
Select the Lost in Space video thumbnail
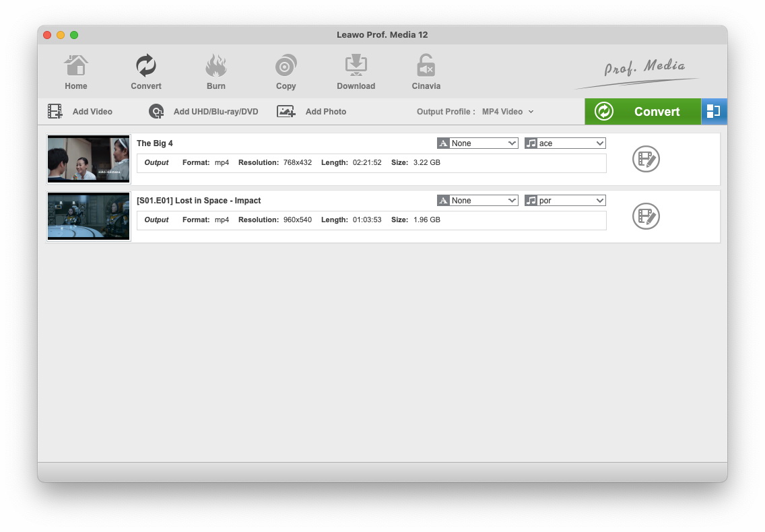click(88, 216)
